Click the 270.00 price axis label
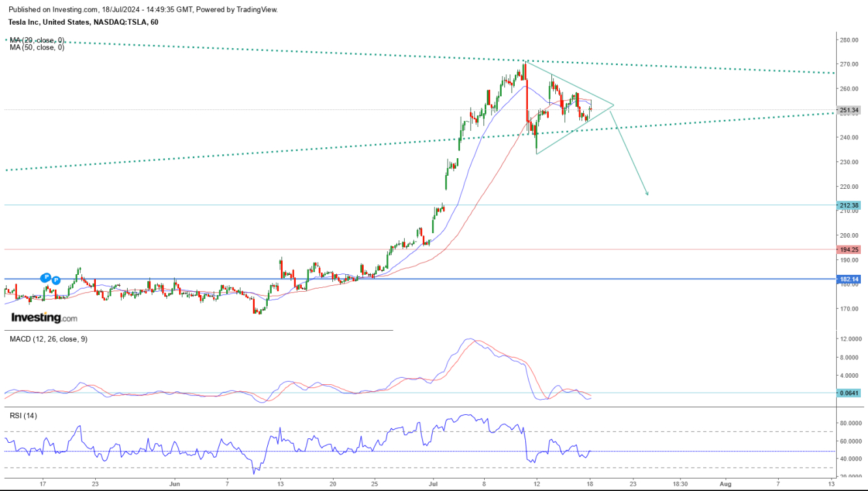868x491 pixels. [850, 64]
